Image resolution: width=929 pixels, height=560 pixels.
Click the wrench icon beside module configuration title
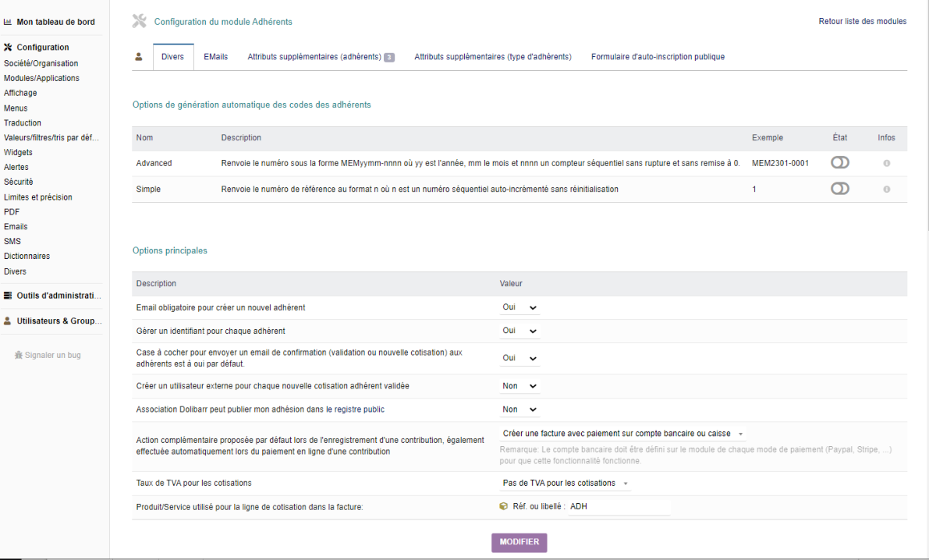(139, 21)
